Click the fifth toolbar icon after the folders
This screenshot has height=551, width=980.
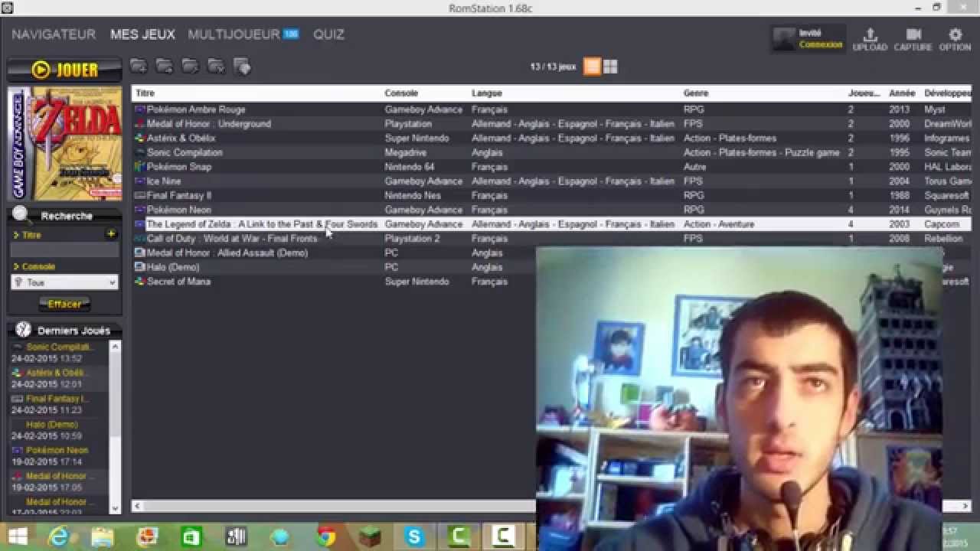click(x=242, y=67)
